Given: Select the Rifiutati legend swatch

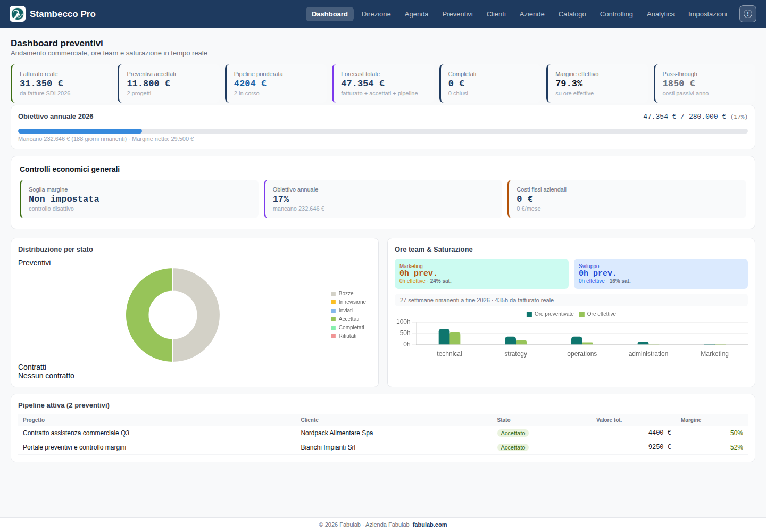Looking at the screenshot, I should (334, 336).
